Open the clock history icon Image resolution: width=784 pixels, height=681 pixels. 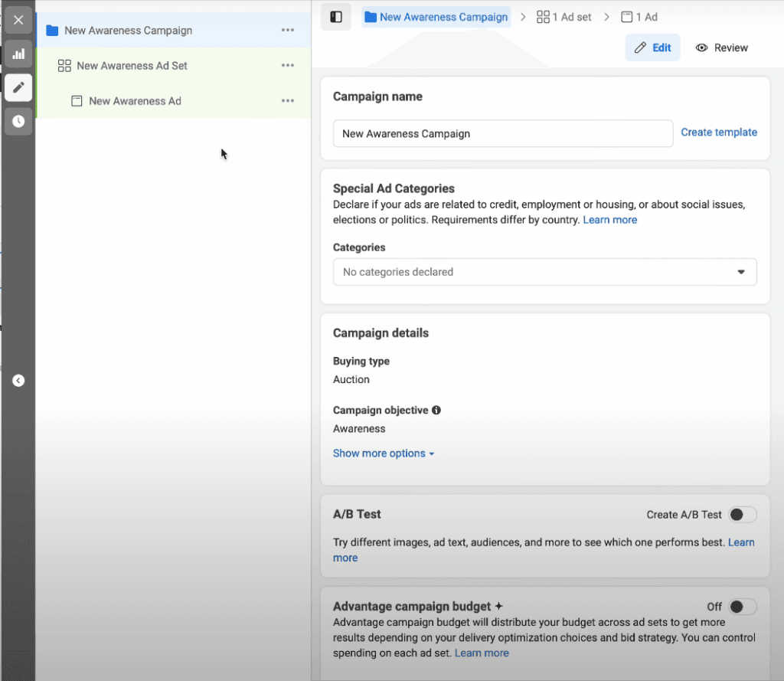18,121
